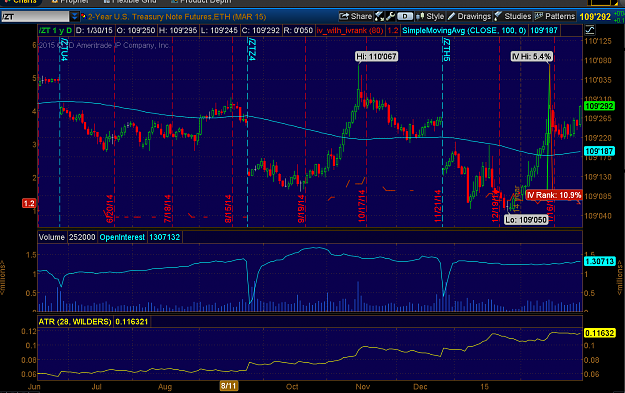Click the 252000 volume value
Viewport: 625px width, 393px height.
tap(82, 237)
